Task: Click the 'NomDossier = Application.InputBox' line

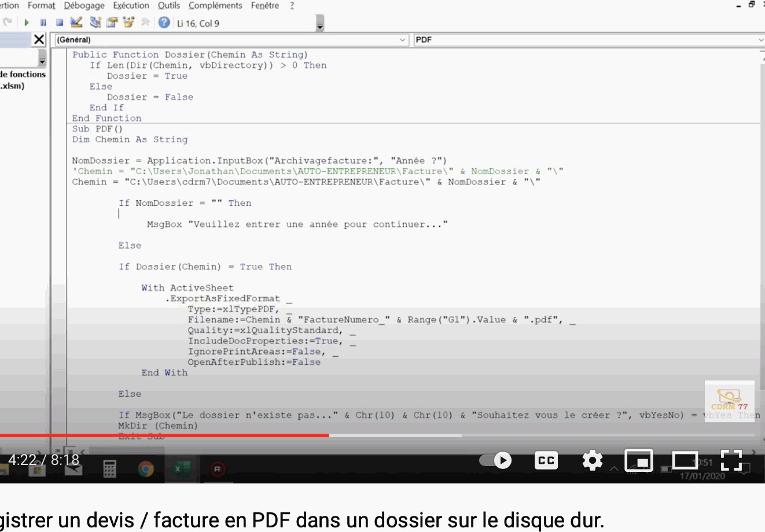Action: coord(259,161)
